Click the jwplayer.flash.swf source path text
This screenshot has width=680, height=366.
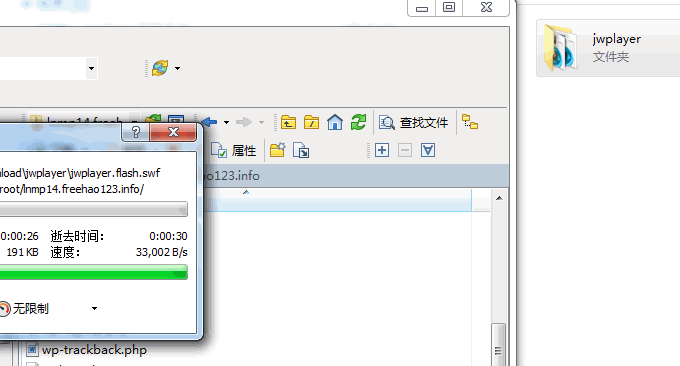(80, 173)
